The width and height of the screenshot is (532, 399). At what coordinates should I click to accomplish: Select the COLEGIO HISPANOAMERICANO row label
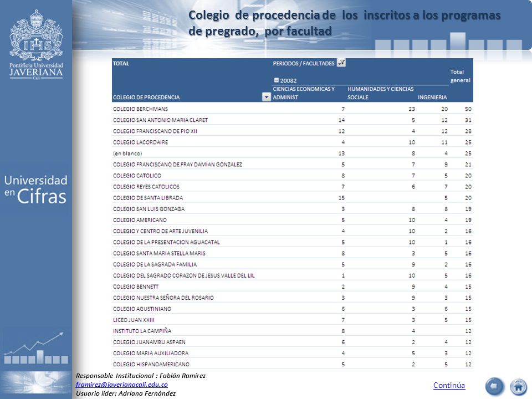[x=151, y=365]
